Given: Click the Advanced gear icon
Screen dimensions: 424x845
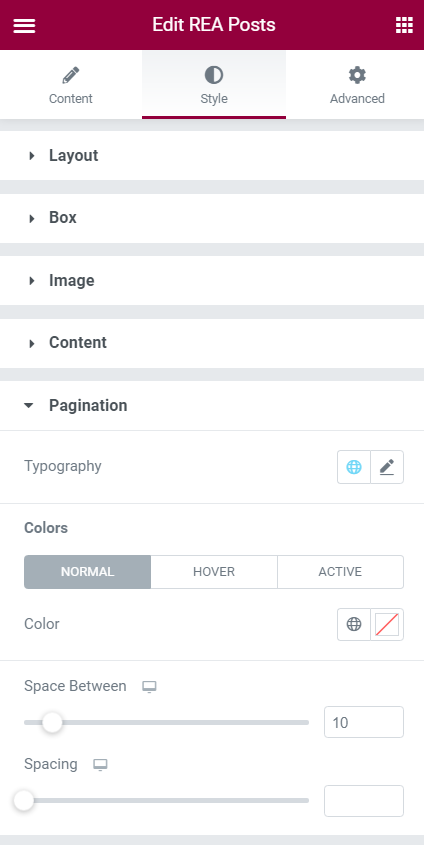Looking at the screenshot, I should (x=357, y=75).
